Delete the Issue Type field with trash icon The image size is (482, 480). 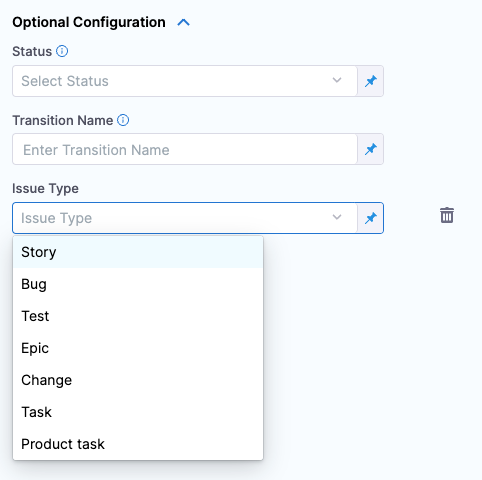447,215
